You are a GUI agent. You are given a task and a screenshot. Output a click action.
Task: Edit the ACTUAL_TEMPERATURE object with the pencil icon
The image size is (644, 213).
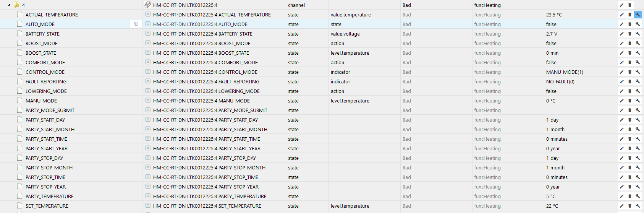point(621,15)
